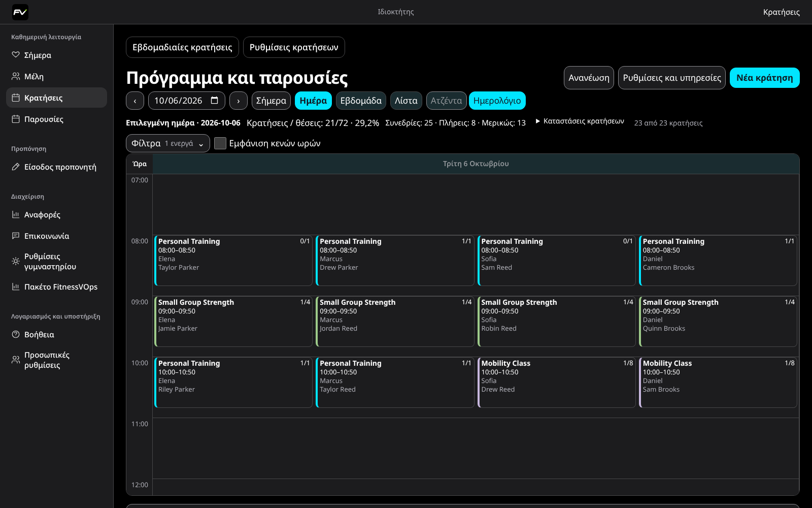
Task: Click the help circle icon beside Βοήθεια
Action: coord(16,334)
